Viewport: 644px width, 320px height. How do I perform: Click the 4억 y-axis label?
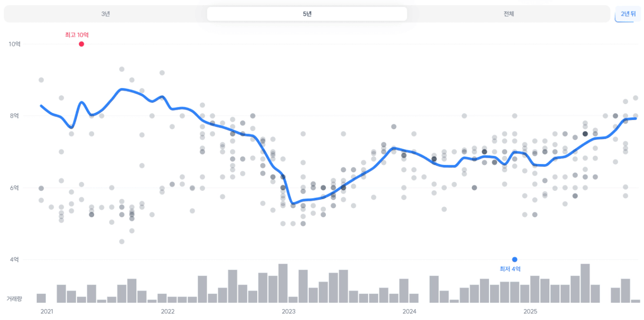click(x=15, y=260)
